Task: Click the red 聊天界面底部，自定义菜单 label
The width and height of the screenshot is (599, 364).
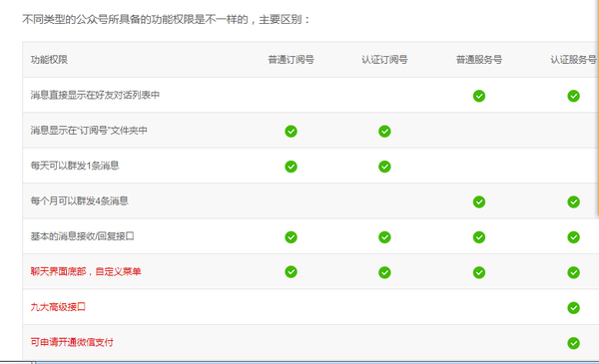Action: tap(86, 271)
